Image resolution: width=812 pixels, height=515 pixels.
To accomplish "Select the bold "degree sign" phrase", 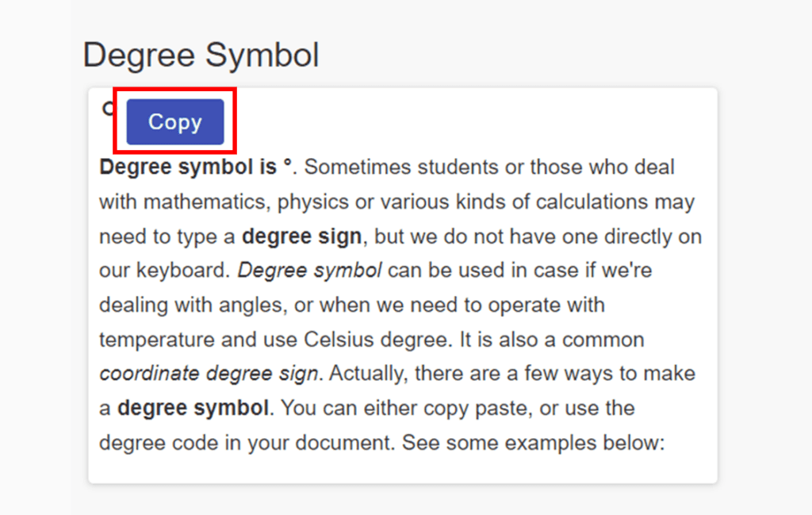I will point(301,236).
